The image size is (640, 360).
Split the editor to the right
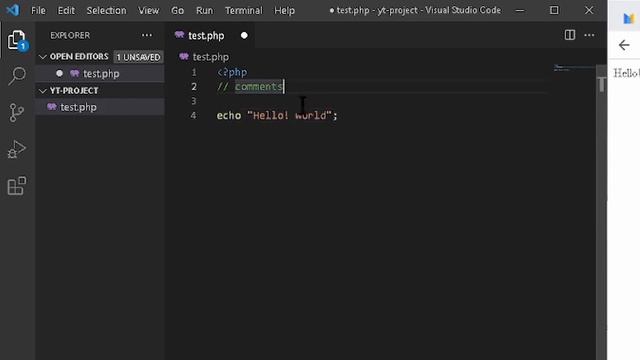pos(570,35)
